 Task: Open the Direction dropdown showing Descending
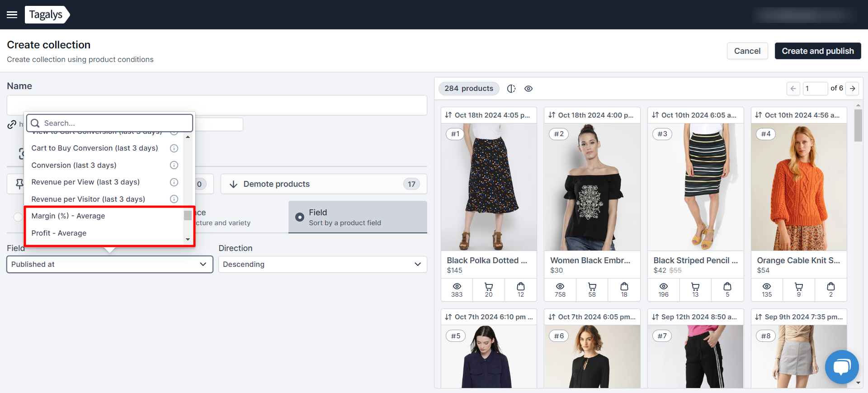(x=323, y=264)
